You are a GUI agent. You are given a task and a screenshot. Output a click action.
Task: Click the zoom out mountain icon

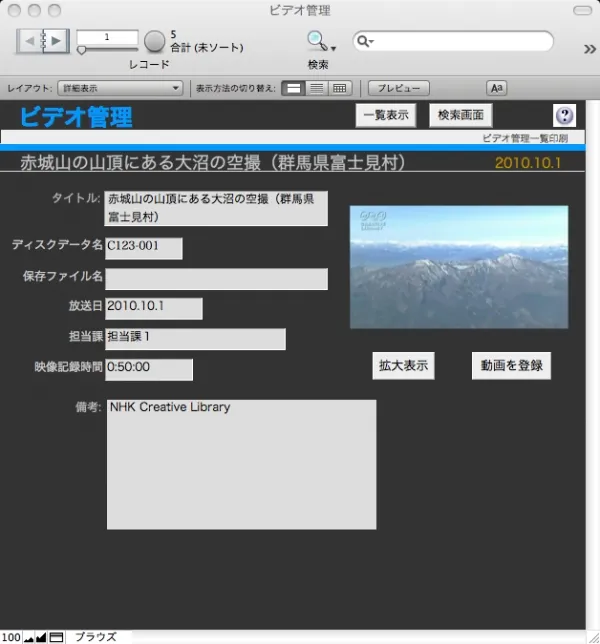(28, 637)
